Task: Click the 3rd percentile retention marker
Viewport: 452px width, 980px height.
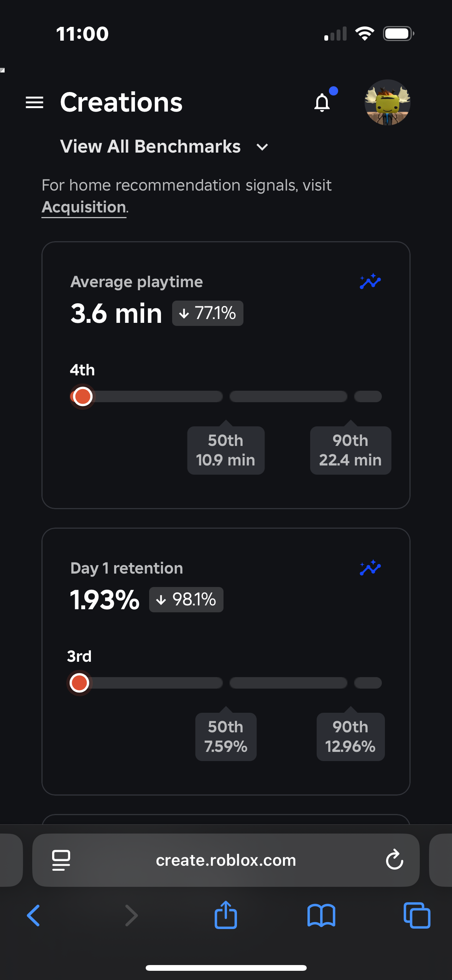Action: pyautogui.click(x=79, y=683)
